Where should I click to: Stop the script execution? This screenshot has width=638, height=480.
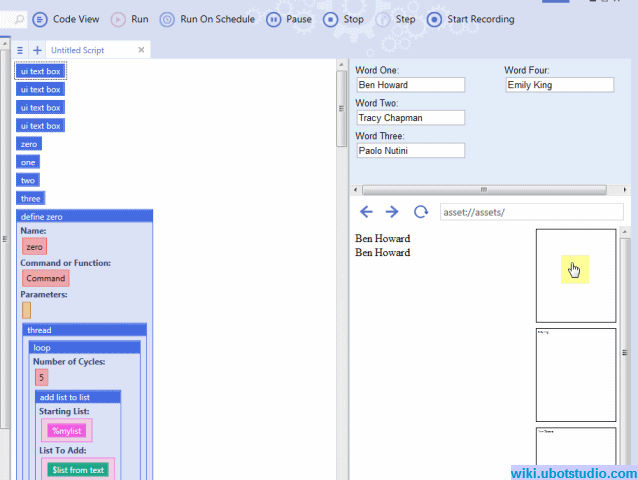pyautogui.click(x=343, y=19)
